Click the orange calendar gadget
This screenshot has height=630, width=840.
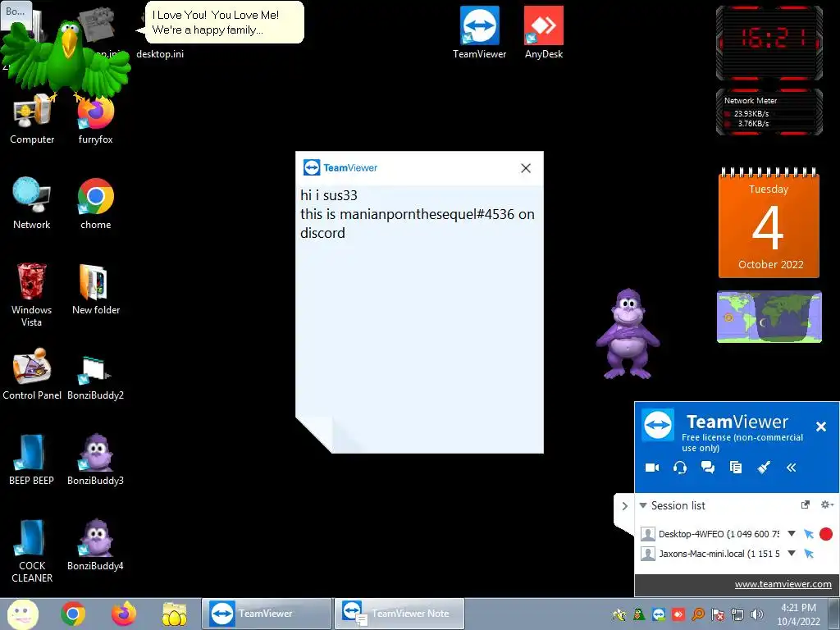769,223
